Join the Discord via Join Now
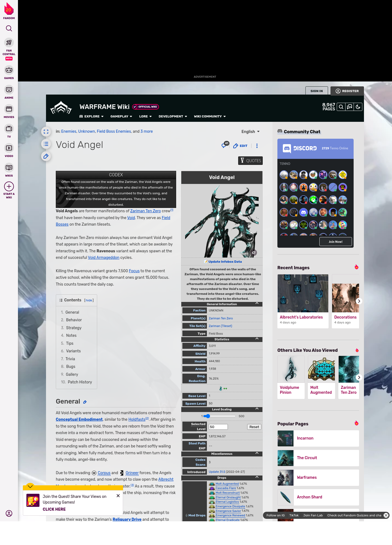This screenshot has width=392, height=545. tap(336, 242)
